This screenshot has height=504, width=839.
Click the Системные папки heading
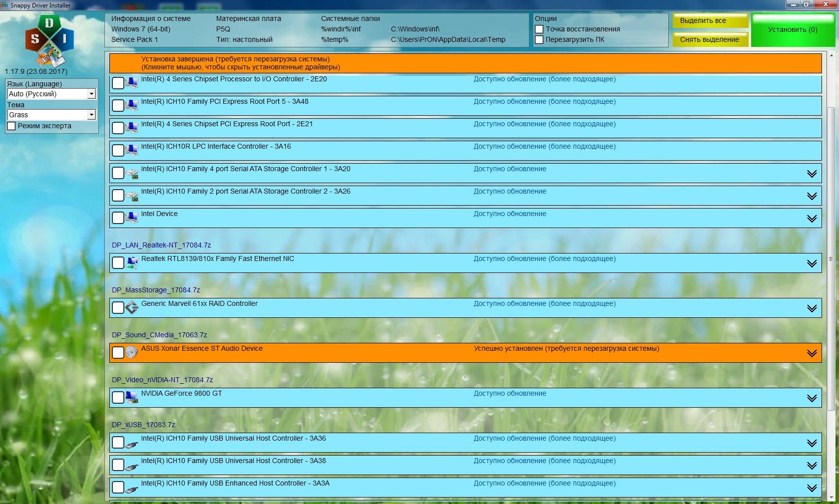tap(351, 18)
